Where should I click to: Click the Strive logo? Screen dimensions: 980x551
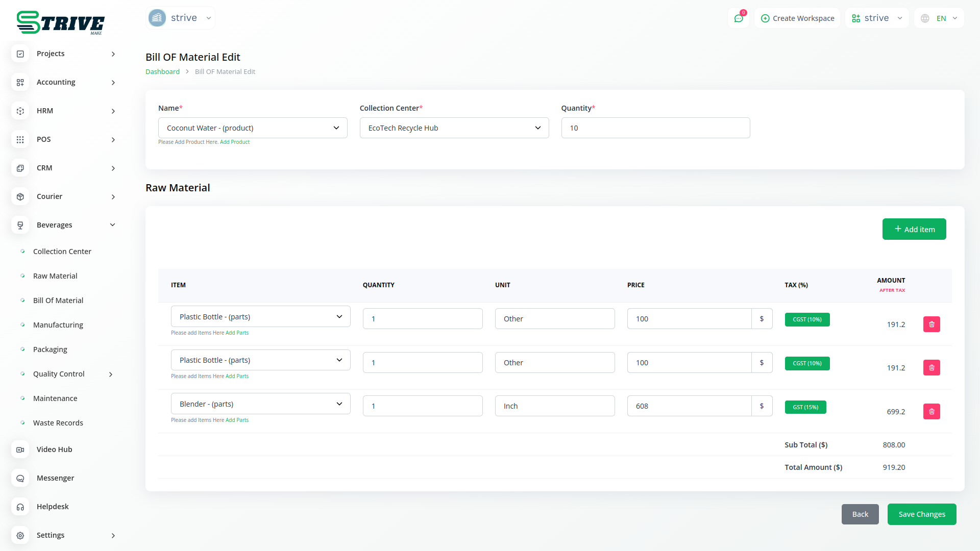pos(60,22)
